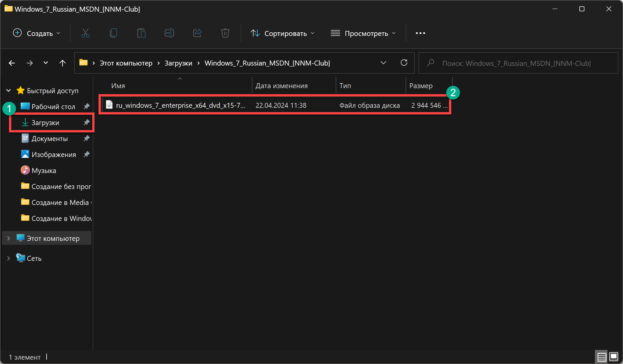The height and width of the screenshot is (364, 623).
Task: Go back with the left arrow
Action: [x=12, y=63]
